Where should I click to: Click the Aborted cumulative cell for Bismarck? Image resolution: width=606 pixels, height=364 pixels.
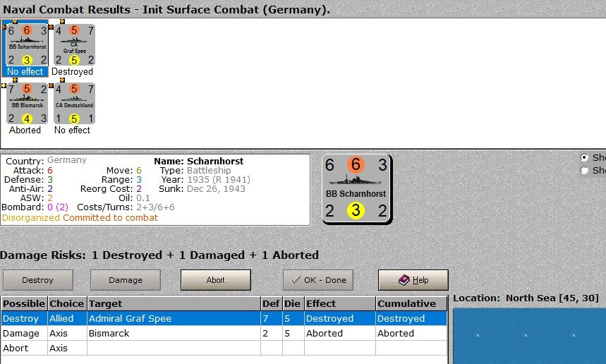tap(411, 333)
